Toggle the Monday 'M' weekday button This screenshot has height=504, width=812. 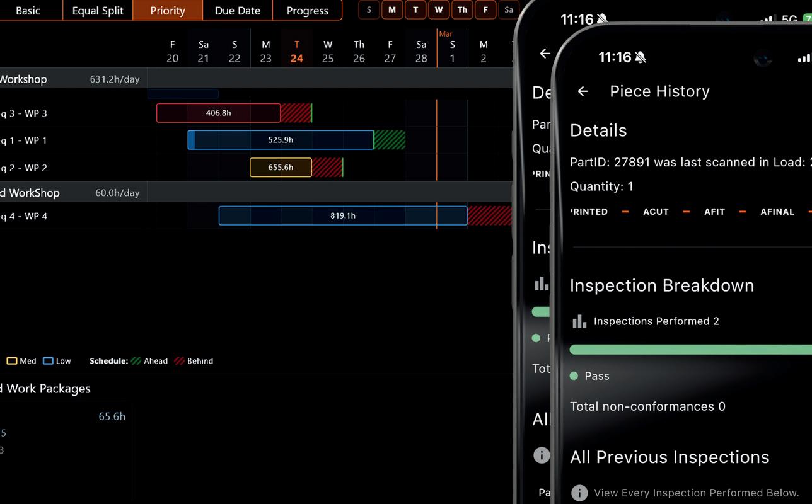tap(392, 10)
